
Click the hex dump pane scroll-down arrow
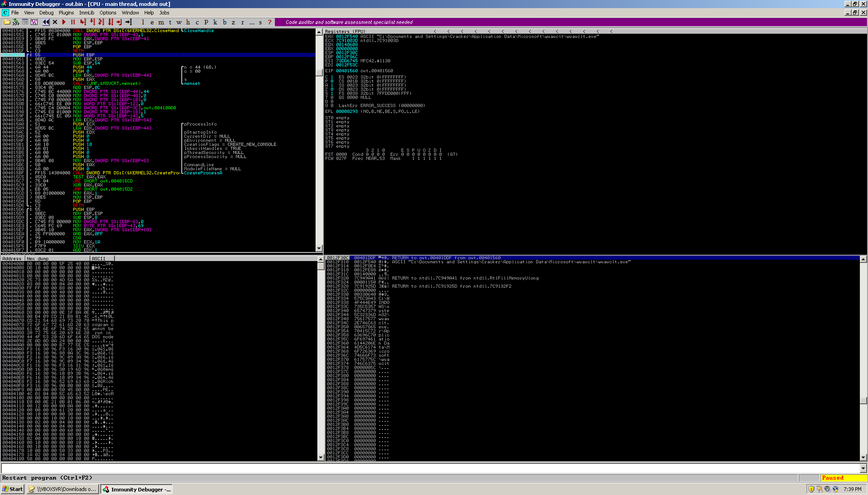321,458
